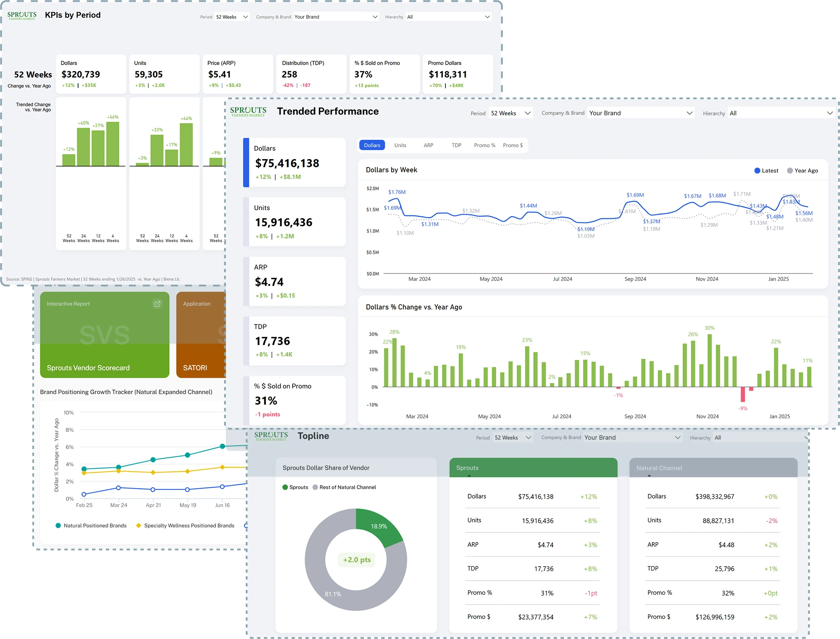Click Price (ARP) $5.41 card
The image size is (840, 639).
coord(238,74)
